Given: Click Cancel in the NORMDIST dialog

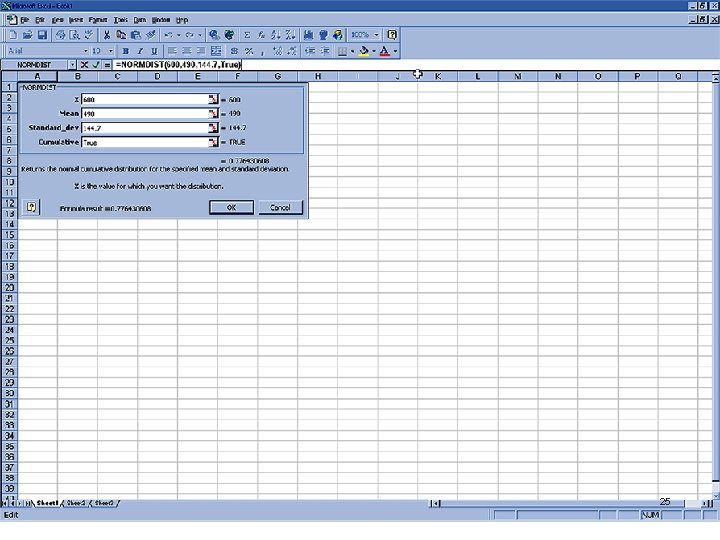Looking at the screenshot, I should point(280,208).
